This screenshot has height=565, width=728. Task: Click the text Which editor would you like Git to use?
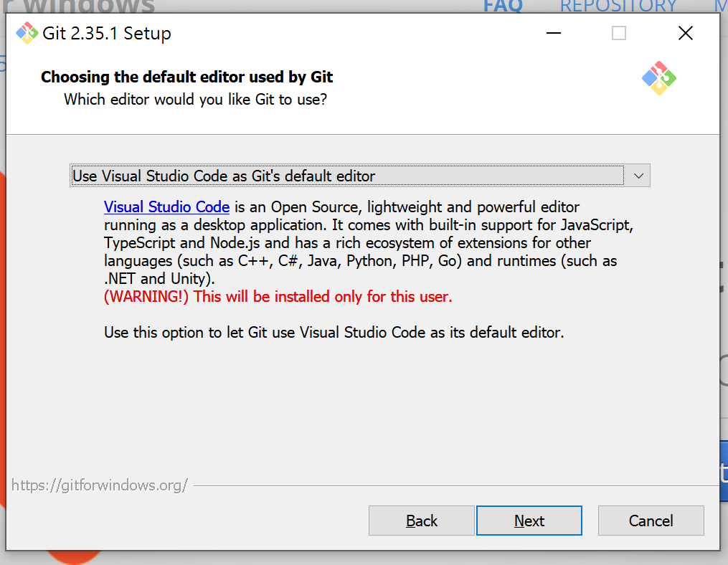196,100
